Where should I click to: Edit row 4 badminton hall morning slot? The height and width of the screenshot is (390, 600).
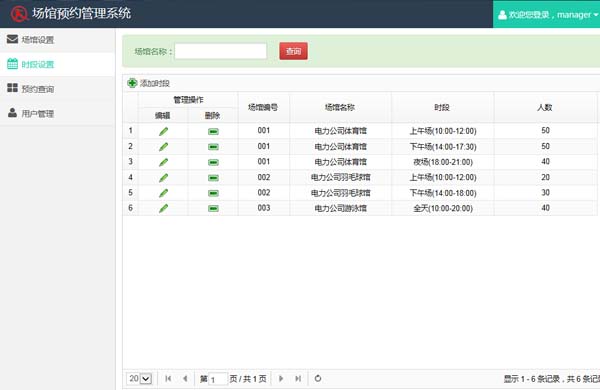[163, 178]
